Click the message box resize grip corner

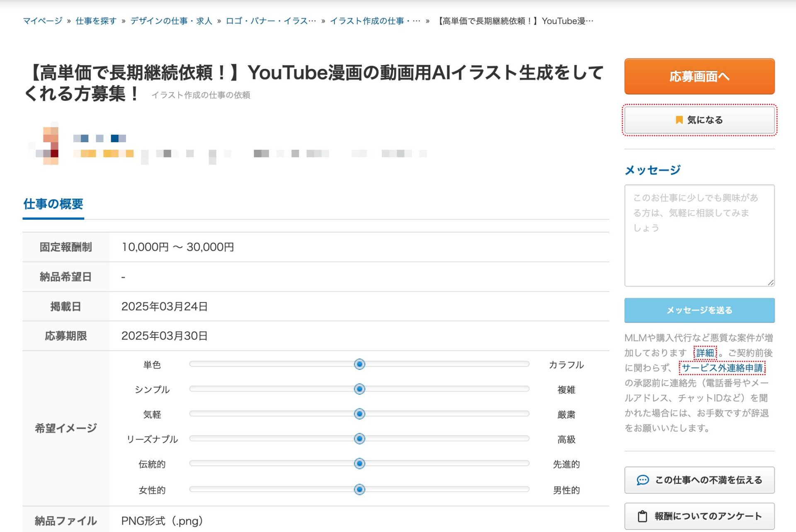point(771,282)
